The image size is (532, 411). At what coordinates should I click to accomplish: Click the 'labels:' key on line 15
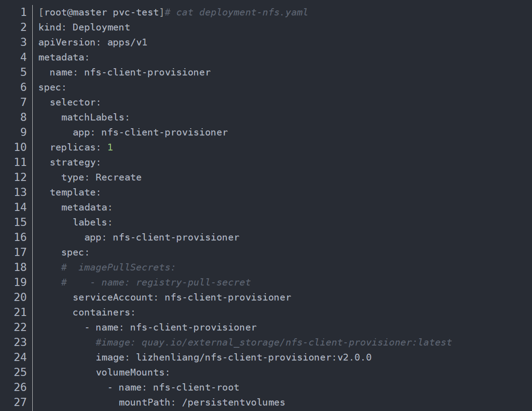coord(93,222)
